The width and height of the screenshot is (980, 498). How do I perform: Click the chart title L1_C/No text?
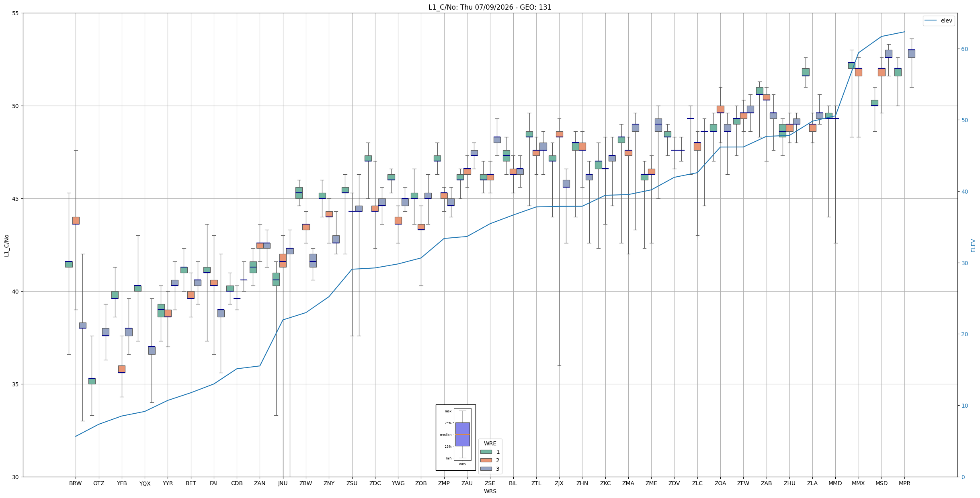click(x=490, y=7)
